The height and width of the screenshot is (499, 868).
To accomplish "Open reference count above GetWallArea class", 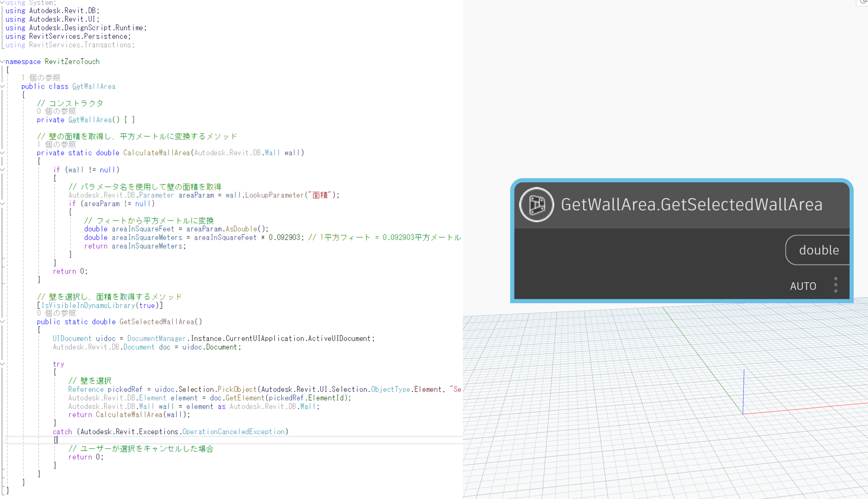I will [x=40, y=78].
